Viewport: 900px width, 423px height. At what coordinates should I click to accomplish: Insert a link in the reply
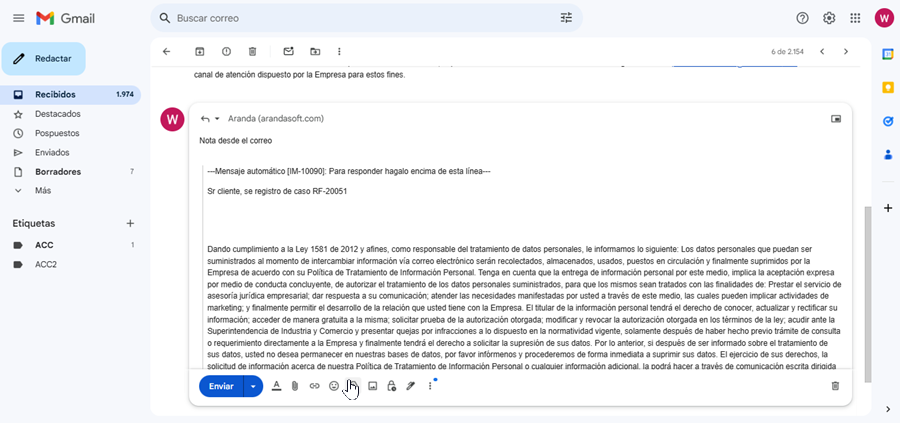314,386
